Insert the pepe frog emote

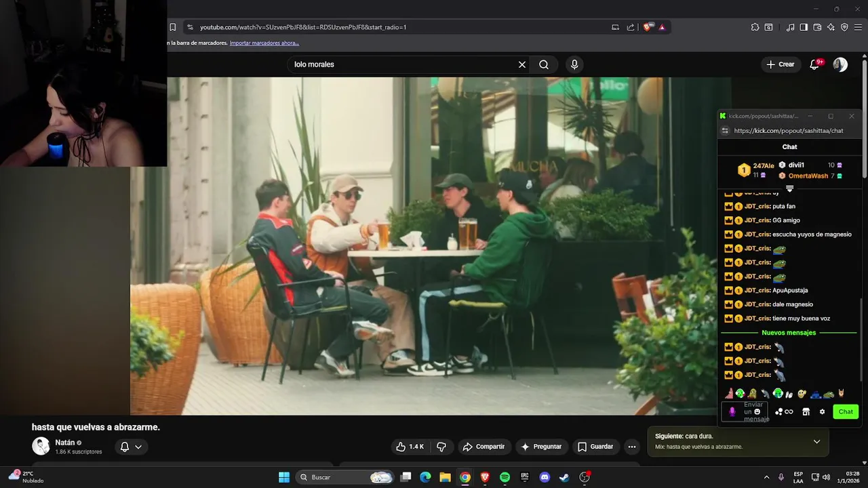829,394
